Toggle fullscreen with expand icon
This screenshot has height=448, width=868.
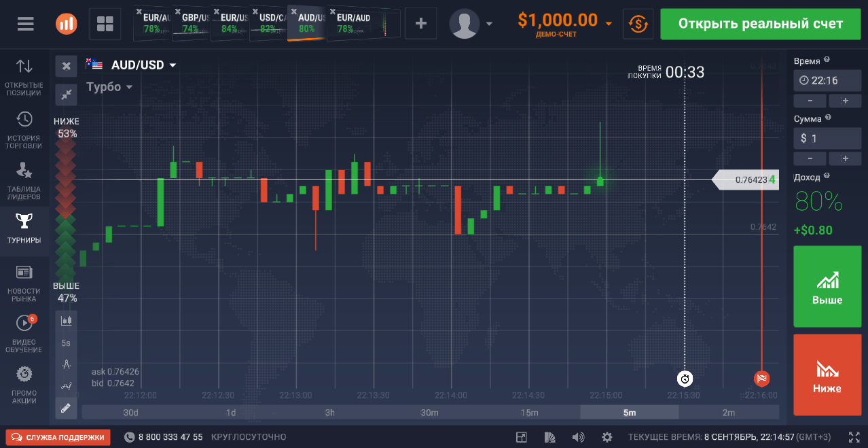[854, 437]
